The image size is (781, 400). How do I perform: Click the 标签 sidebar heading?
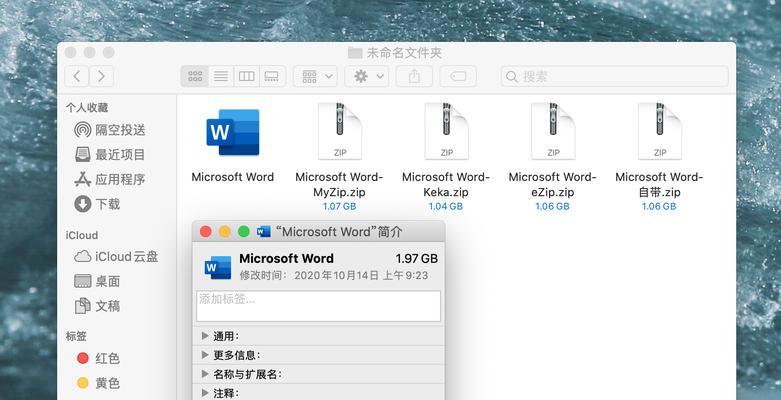tap(76, 336)
